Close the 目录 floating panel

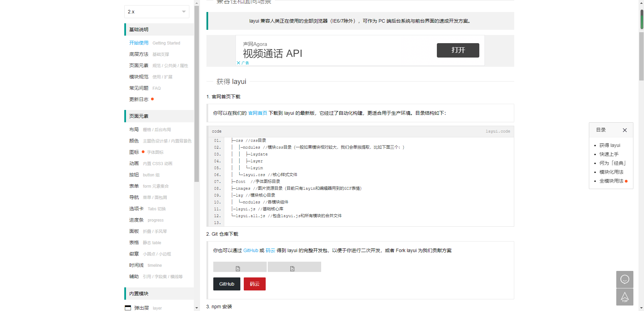[x=625, y=130]
